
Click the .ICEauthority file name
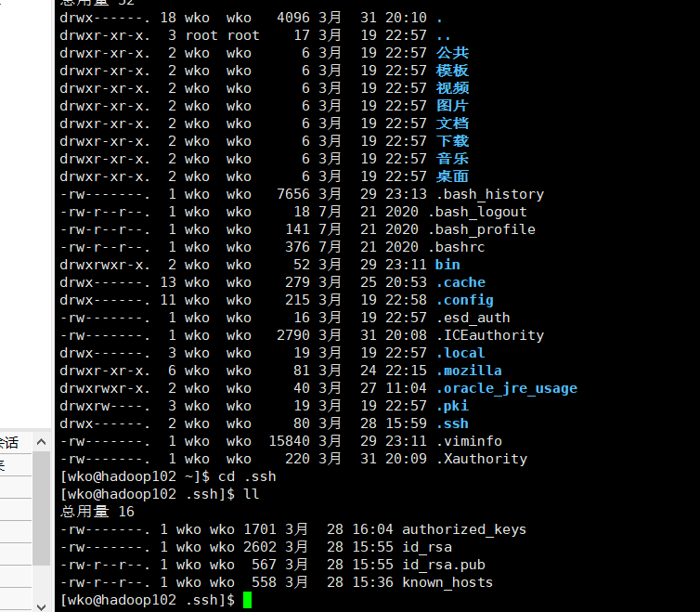click(490, 335)
